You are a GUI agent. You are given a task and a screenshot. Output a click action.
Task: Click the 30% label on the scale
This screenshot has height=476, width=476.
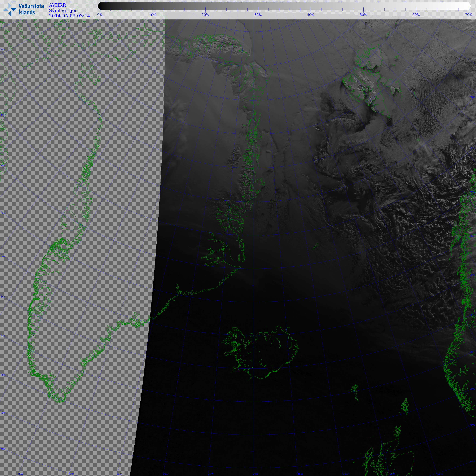[258, 15]
